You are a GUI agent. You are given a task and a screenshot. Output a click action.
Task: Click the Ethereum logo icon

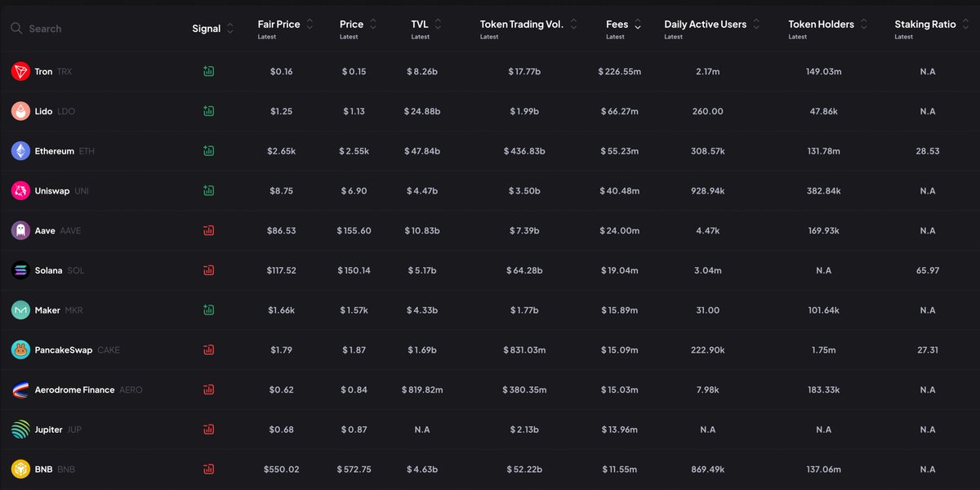pos(20,151)
